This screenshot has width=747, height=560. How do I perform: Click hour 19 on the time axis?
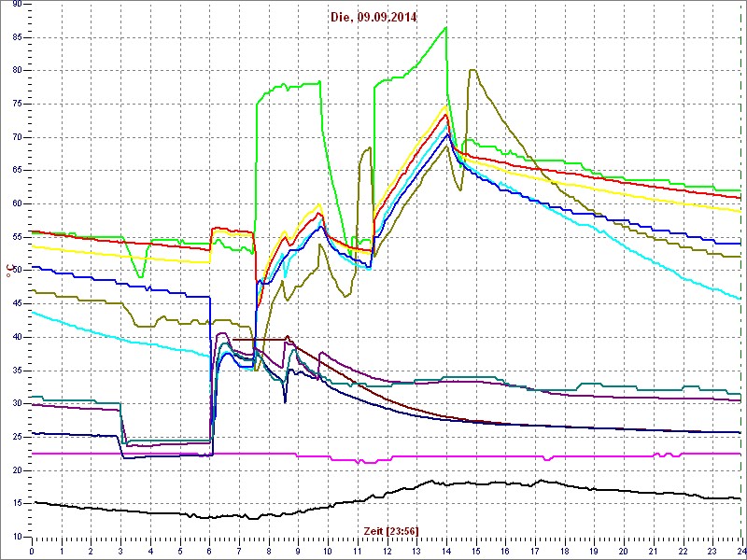pos(593,551)
